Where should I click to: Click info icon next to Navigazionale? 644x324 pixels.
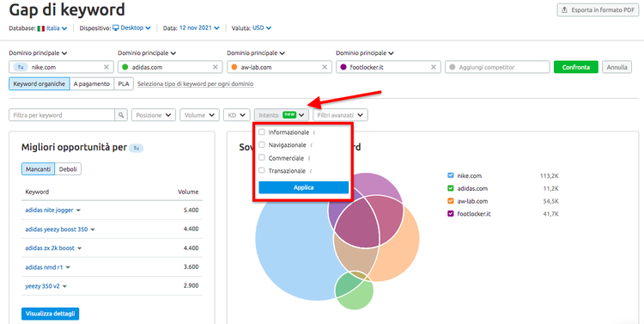click(x=311, y=145)
